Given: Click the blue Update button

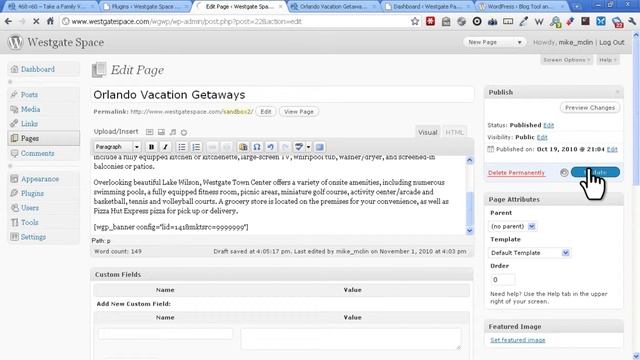Looking at the screenshot, I should click(x=595, y=172).
